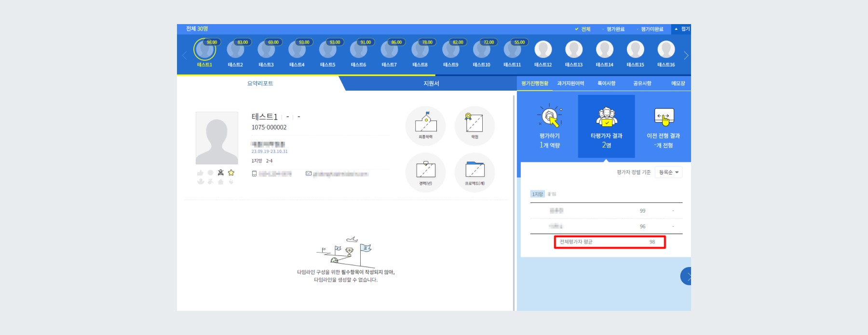The height and width of the screenshot is (335, 868).
Task: Click evaluator score 96
Action: coord(642,227)
